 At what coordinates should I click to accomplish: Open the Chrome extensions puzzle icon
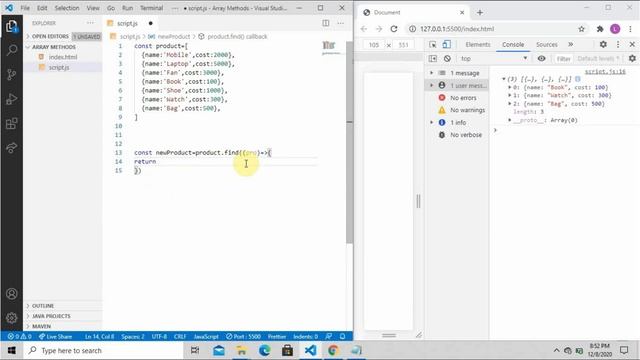(600, 29)
